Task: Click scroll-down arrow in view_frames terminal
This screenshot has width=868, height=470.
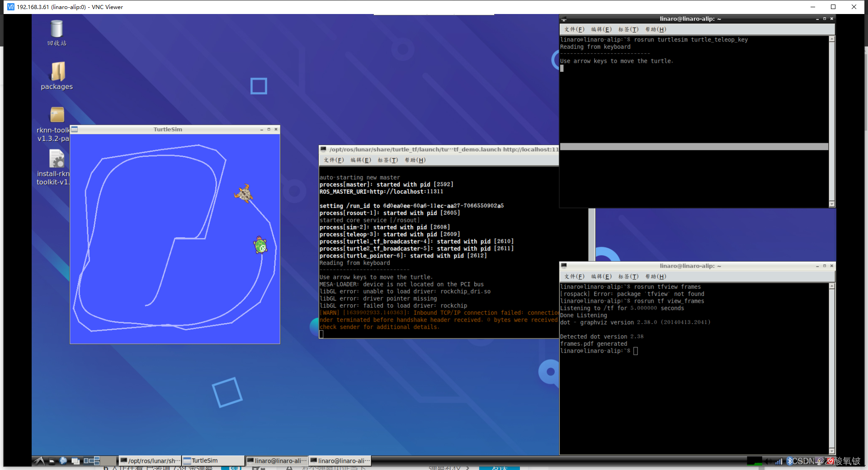Action: tap(832, 451)
